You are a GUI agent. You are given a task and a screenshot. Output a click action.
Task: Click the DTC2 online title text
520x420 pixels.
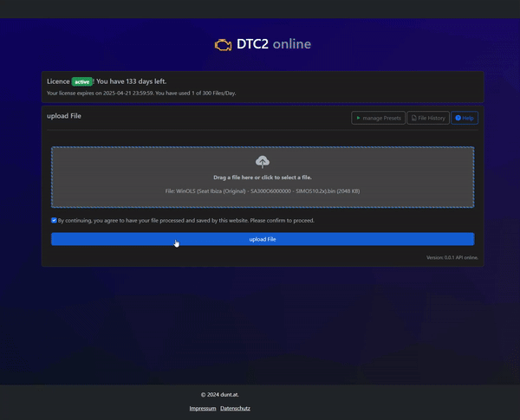[276, 44]
